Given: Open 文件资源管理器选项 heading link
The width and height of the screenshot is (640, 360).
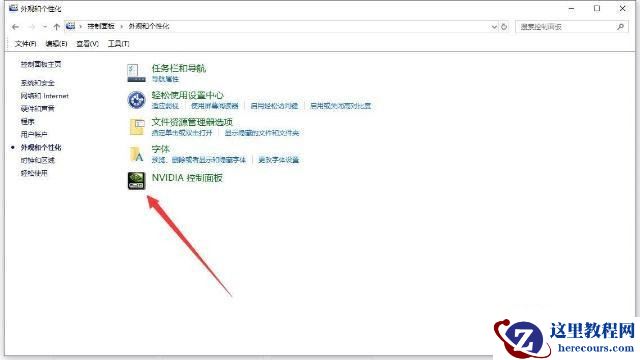Looking at the screenshot, I should 192,122.
